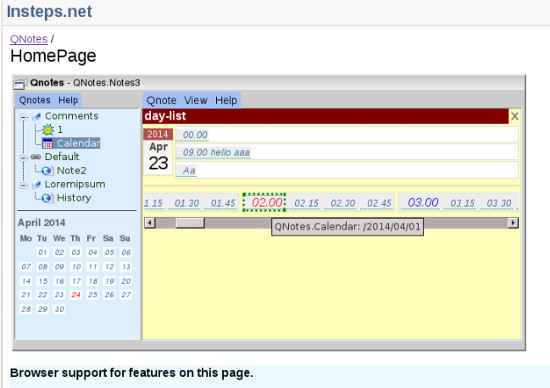
Task: Click the Calendar note icon in tree
Action: (x=47, y=143)
